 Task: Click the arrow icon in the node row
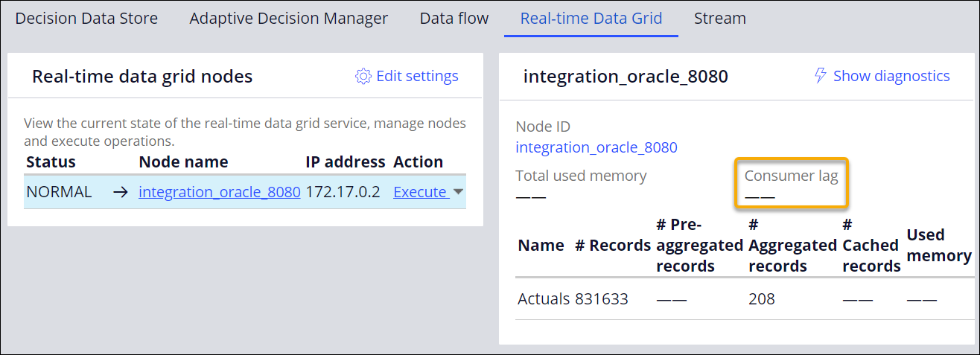click(121, 192)
